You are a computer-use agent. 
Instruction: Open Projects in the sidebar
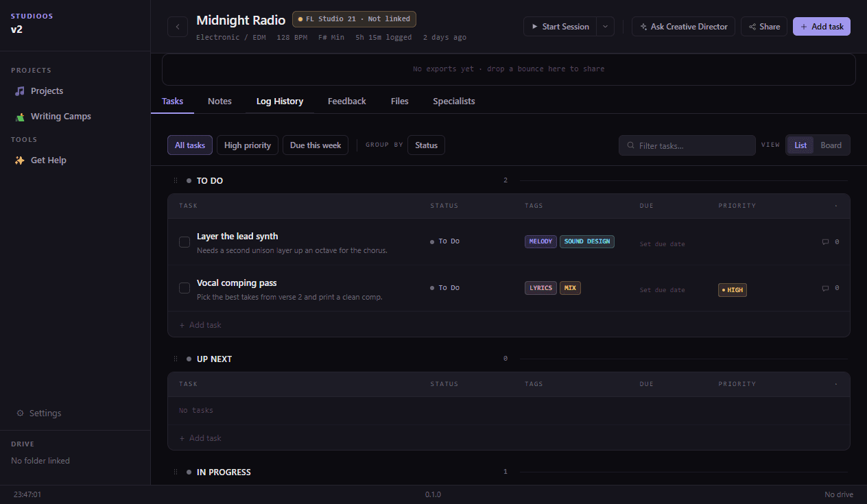75,91
